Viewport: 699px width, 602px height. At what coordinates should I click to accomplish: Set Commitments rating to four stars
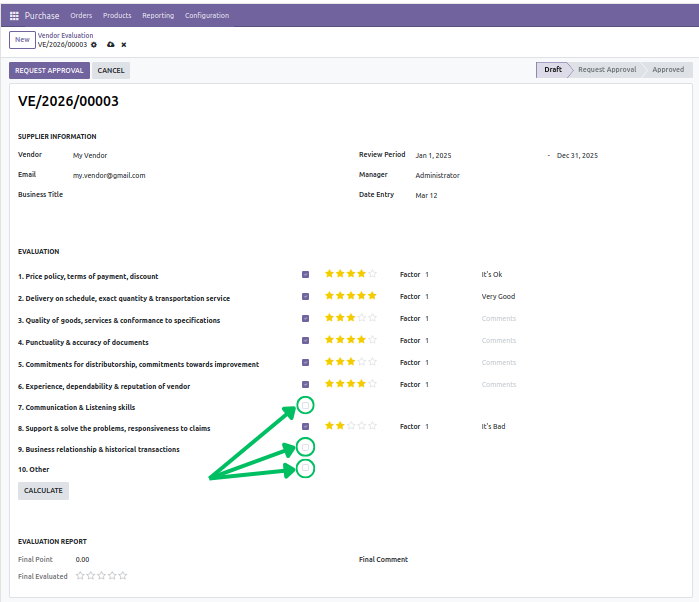click(362, 362)
